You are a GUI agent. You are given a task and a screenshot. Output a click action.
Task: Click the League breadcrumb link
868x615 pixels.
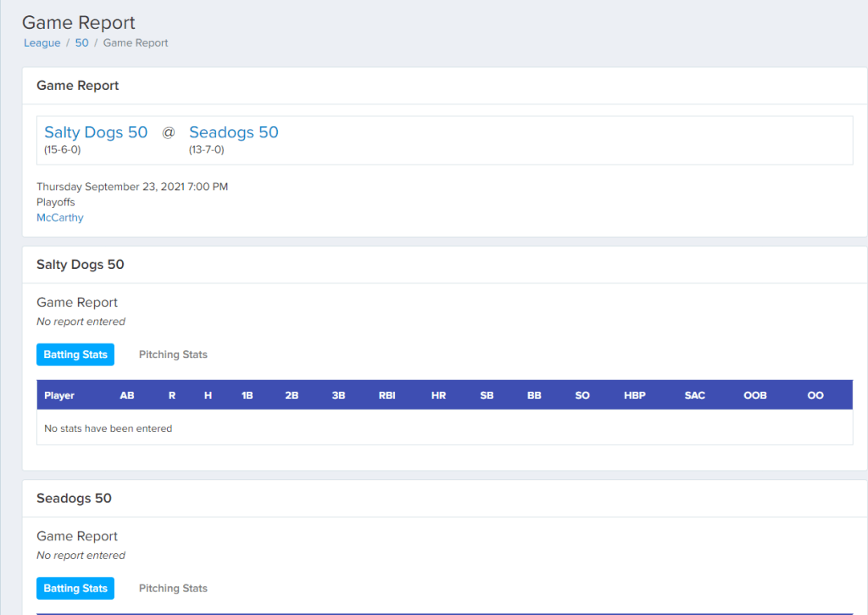pyautogui.click(x=42, y=42)
